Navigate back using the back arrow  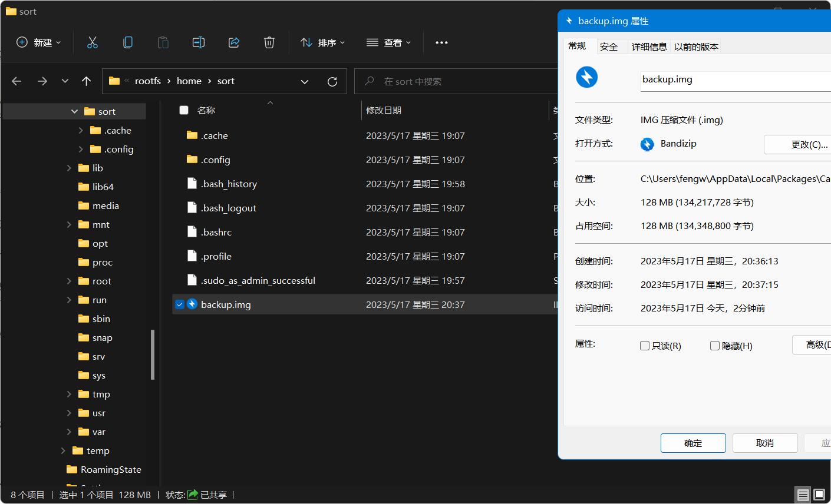coord(17,81)
